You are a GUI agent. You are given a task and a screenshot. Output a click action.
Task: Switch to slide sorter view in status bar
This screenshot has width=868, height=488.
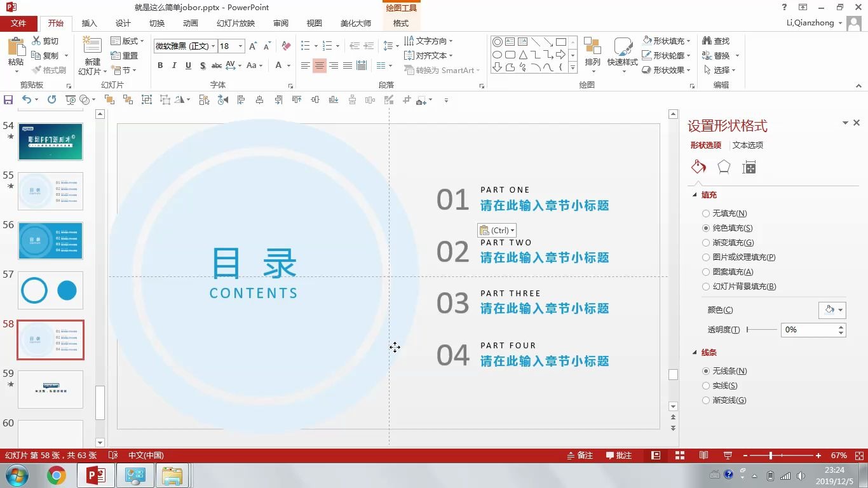pos(680,456)
